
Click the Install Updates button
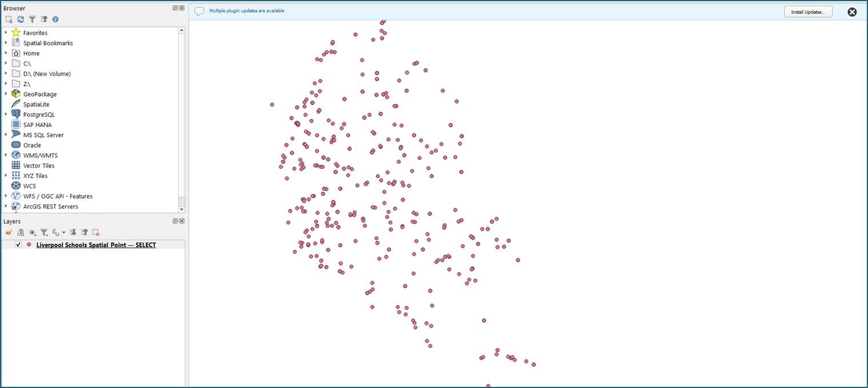click(807, 11)
